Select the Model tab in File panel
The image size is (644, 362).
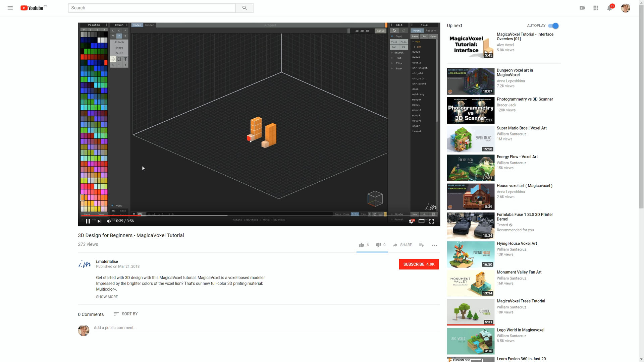point(417,31)
